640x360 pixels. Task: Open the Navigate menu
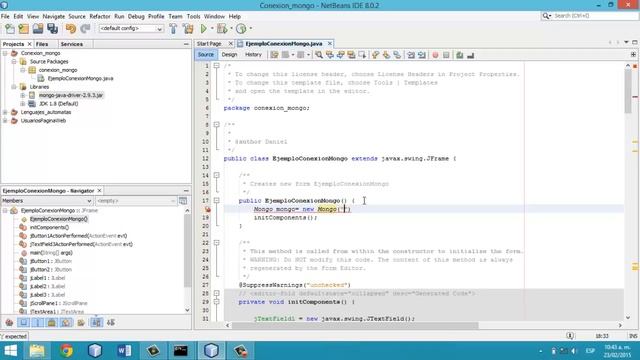pyautogui.click(x=53, y=16)
